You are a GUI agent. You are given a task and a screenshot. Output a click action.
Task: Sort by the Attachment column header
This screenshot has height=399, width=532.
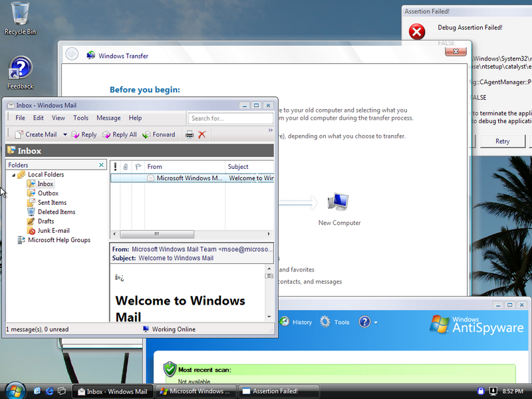pyautogui.click(x=126, y=167)
